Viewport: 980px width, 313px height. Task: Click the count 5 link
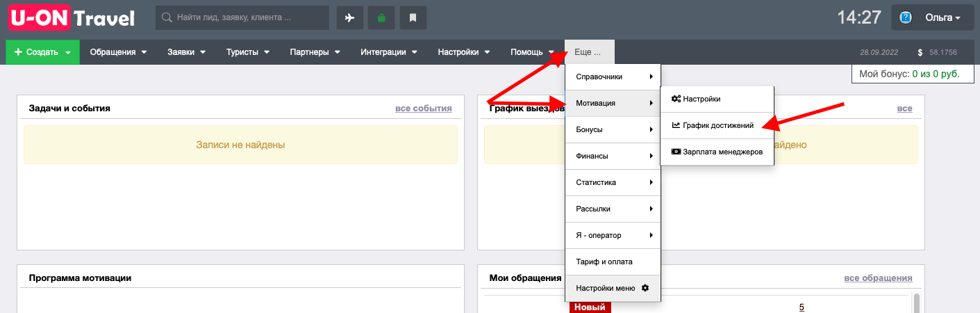coord(802,307)
